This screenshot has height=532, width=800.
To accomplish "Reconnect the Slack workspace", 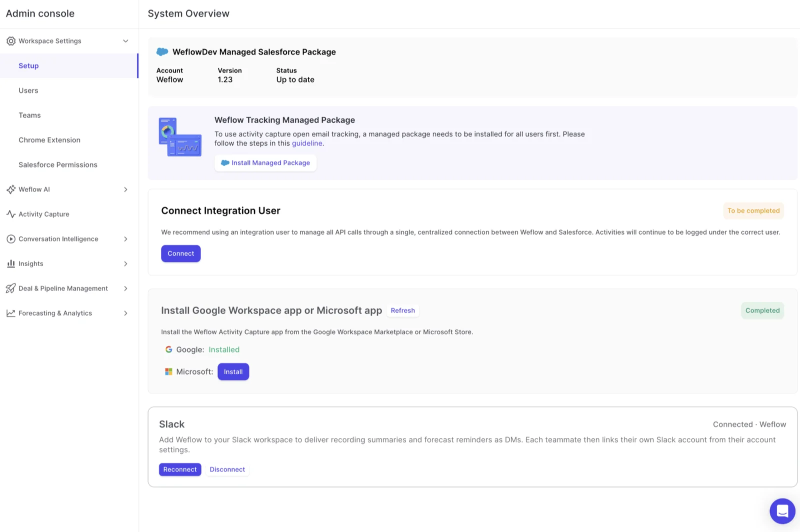I will pos(180,469).
